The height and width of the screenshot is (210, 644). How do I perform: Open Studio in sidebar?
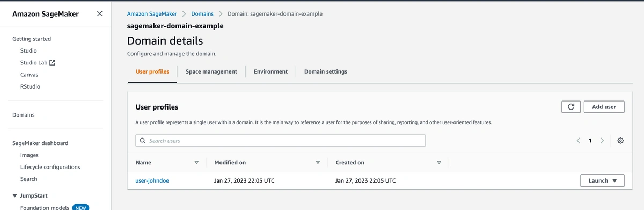(28, 50)
